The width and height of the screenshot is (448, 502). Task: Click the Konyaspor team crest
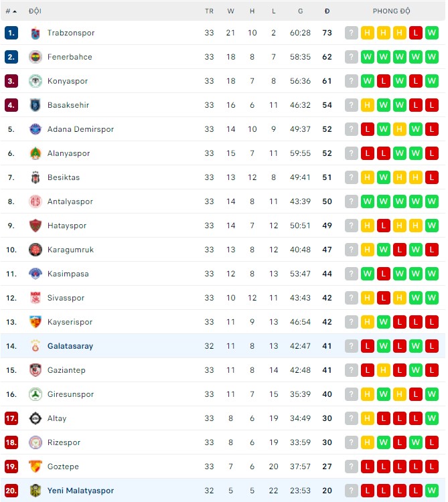click(35, 81)
